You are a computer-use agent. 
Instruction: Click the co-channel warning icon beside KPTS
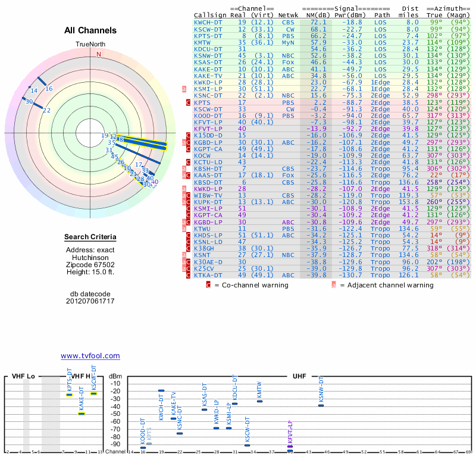coord(189,103)
